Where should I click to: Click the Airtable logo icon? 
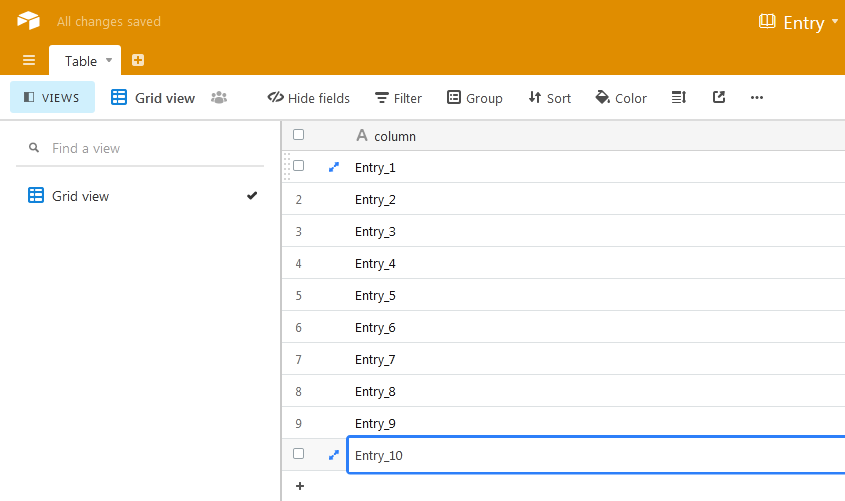pyautogui.click(x=28, y=21)
